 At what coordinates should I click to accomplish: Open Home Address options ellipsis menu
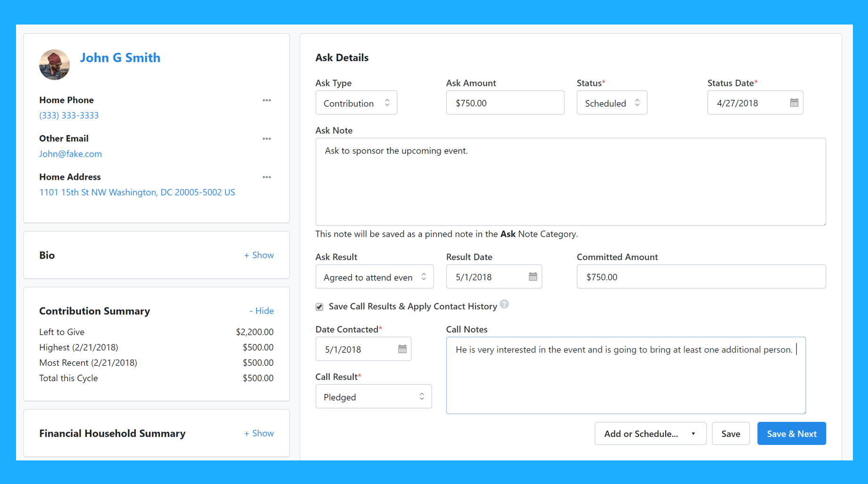point(267,177)
